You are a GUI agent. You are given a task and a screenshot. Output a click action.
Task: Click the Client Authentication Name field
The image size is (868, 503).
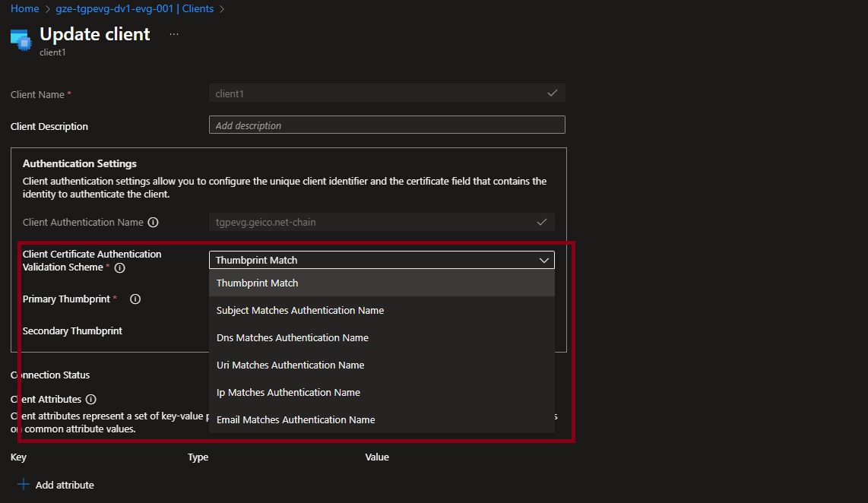[x=382, y=223]
